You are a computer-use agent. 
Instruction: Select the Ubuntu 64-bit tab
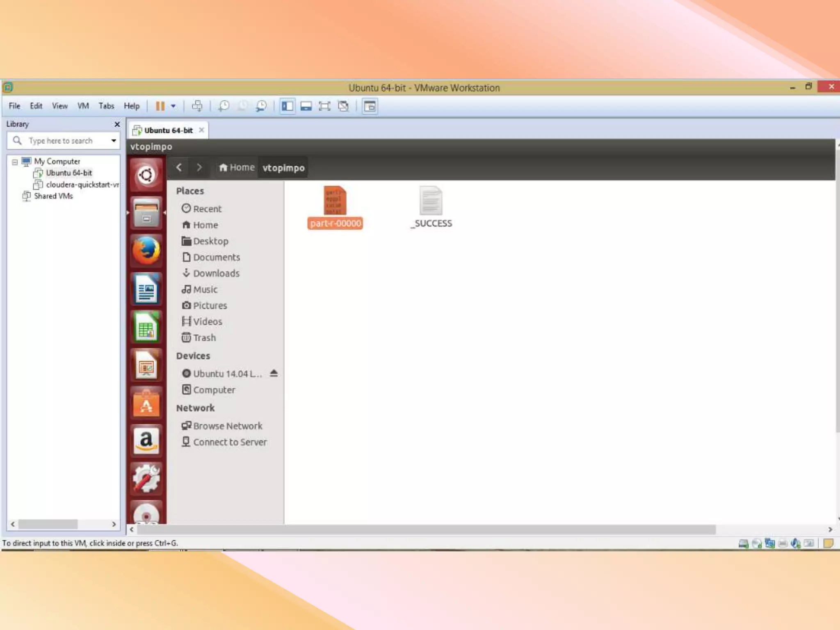point(168,130)
